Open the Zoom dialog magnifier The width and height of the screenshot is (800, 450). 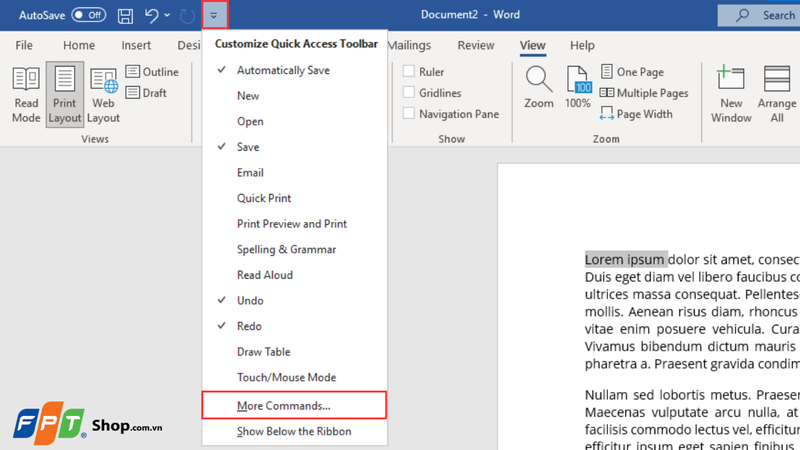click(539, 87)
